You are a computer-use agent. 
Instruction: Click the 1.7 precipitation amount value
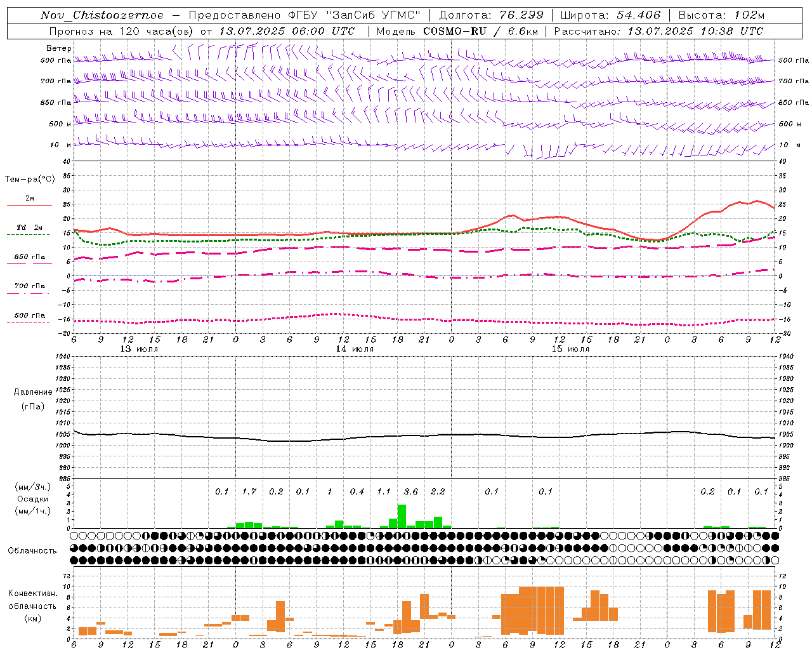tap(249, 492)
